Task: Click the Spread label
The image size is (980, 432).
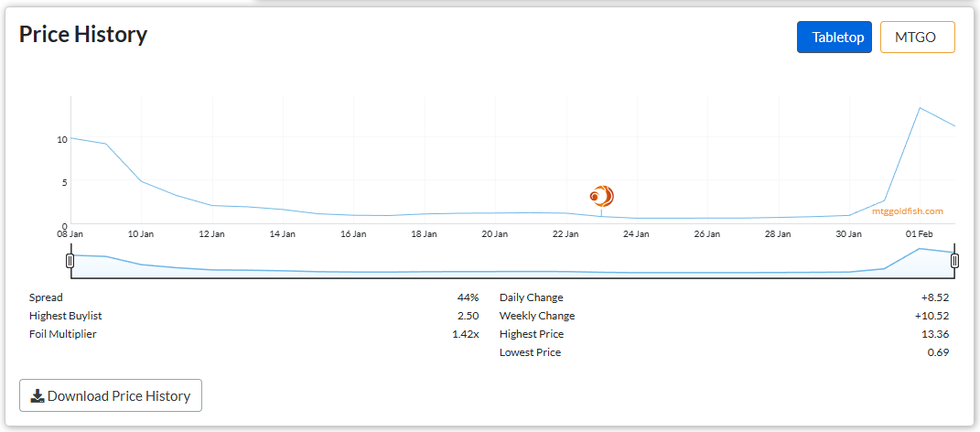Action: pyautogui.click(x=47, y=297)
